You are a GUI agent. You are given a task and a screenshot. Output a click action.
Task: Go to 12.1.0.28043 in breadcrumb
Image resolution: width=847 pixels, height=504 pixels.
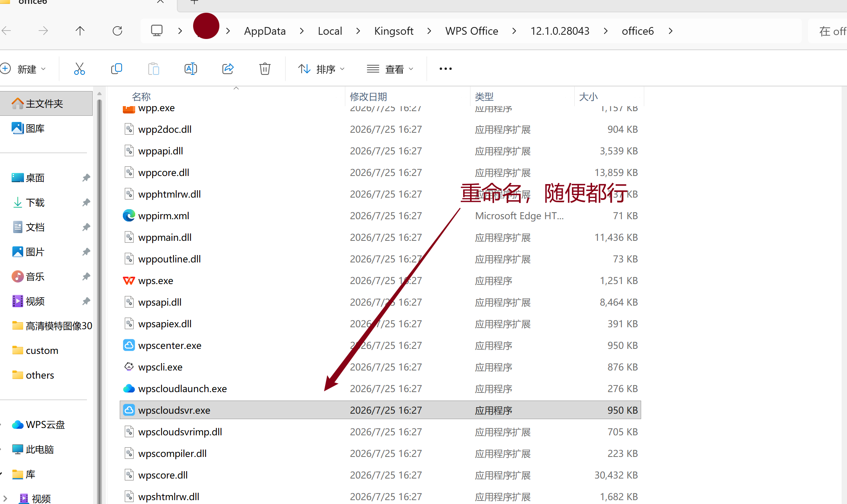560,31
